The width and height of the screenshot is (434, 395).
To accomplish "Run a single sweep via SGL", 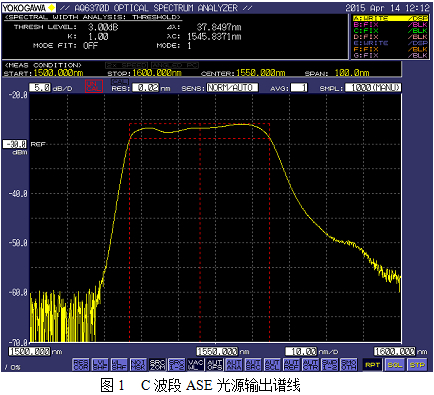I will [395, 365].
